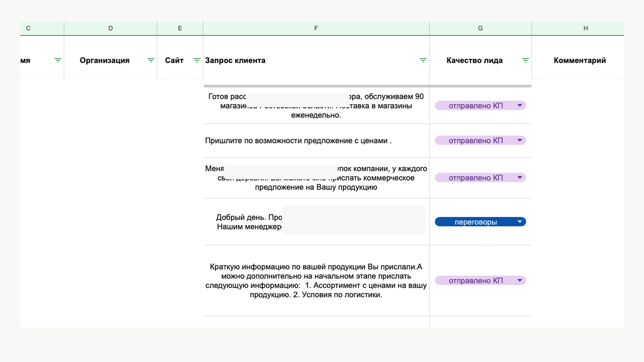Screen dimensions: 644x362
Task: Open filter on Сайт column
Action: tap(197, 60)
